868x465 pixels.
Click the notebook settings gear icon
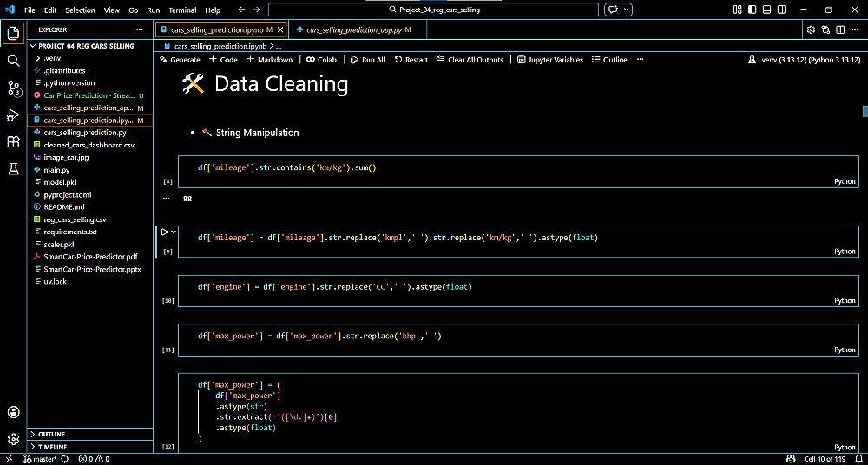point(811,29)
